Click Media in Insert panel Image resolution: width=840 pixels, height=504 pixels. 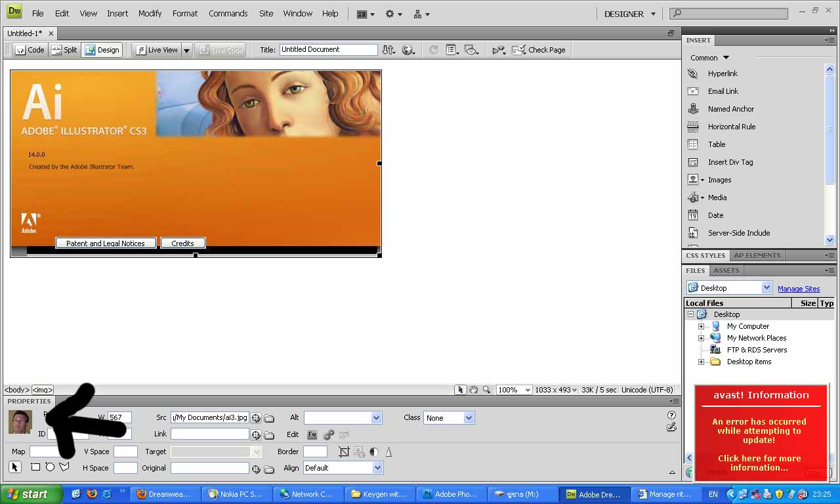tap(717, 198)
